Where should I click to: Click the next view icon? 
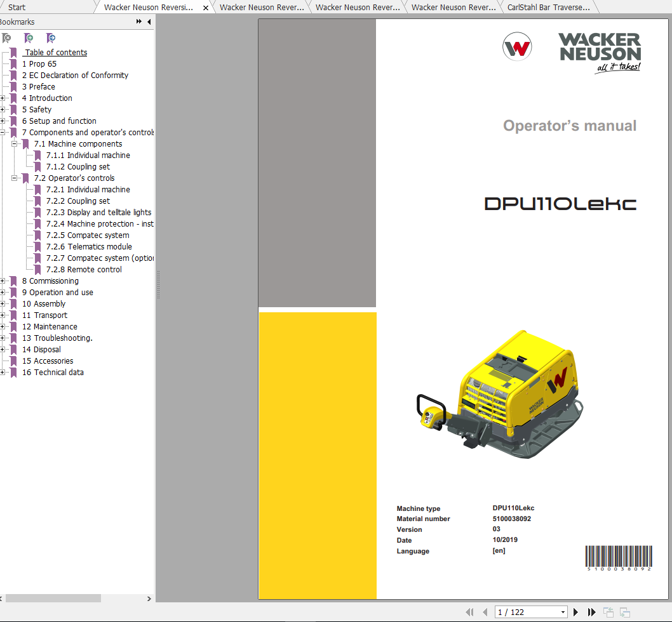pos(625,612)
